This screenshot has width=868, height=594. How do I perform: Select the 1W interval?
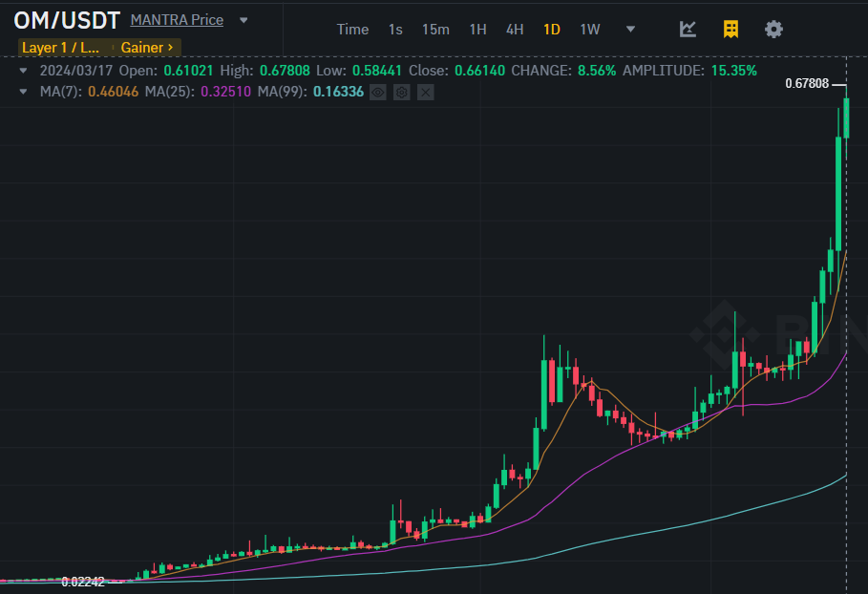click(590, 30)
